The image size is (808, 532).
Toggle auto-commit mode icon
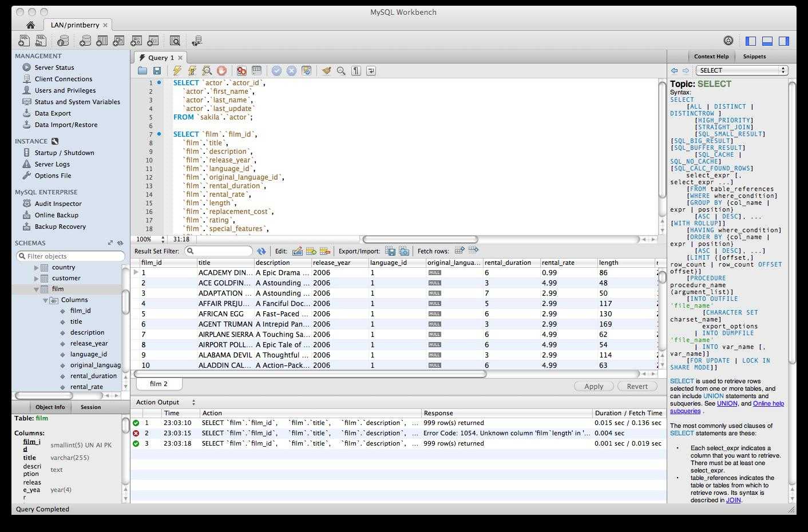click(x=306, y=70)
